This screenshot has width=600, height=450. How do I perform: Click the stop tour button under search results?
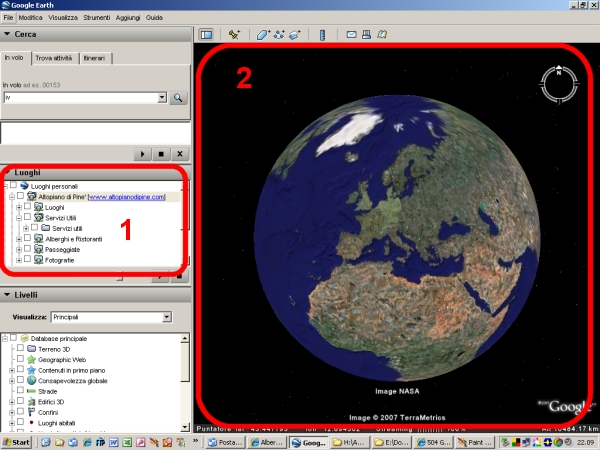click(x=161, y=154)
